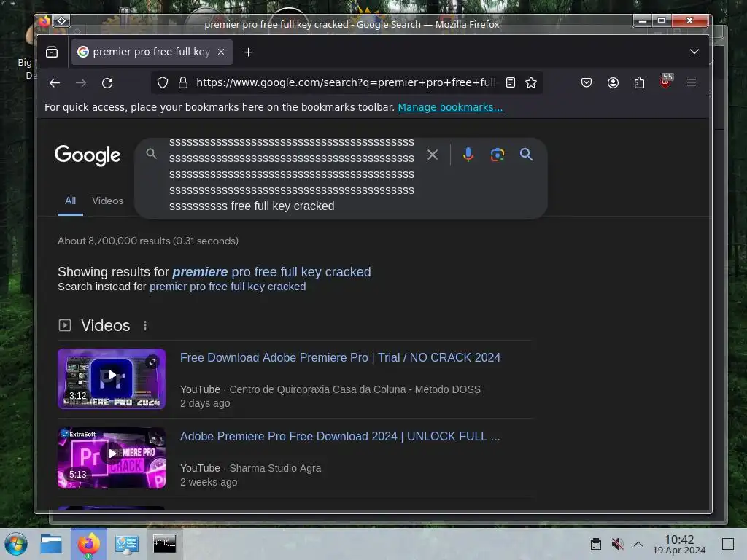
Task: Clear the search box with X
Action: click(x=433, y=155)
